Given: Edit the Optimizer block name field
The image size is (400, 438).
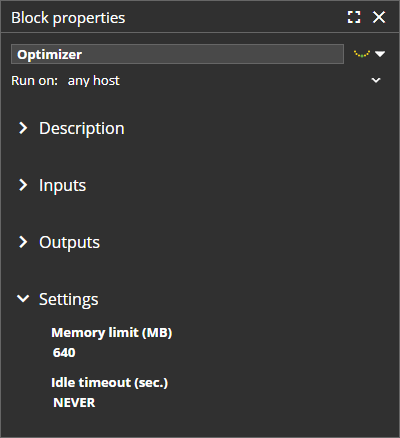Looking at the screenshot, I should [x=177, y=54].
